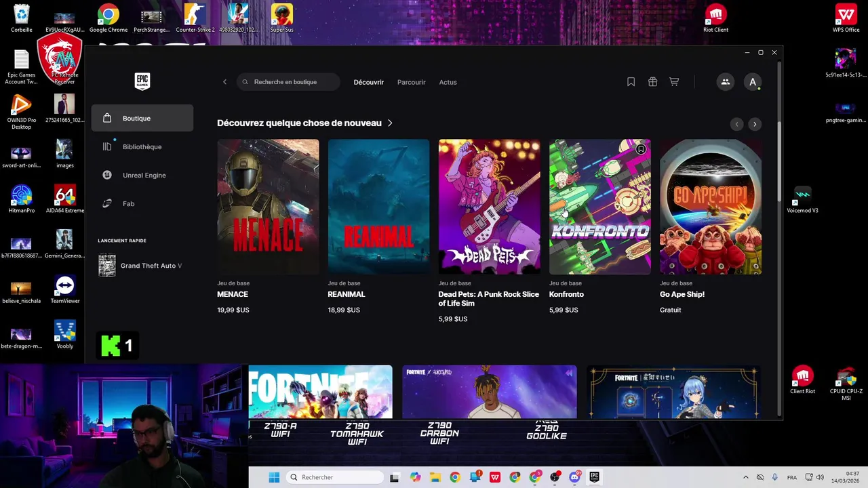Open the wishlist bookmark icon in header
868x488 pixels.
pyautogui.click(x=631, y=82)
